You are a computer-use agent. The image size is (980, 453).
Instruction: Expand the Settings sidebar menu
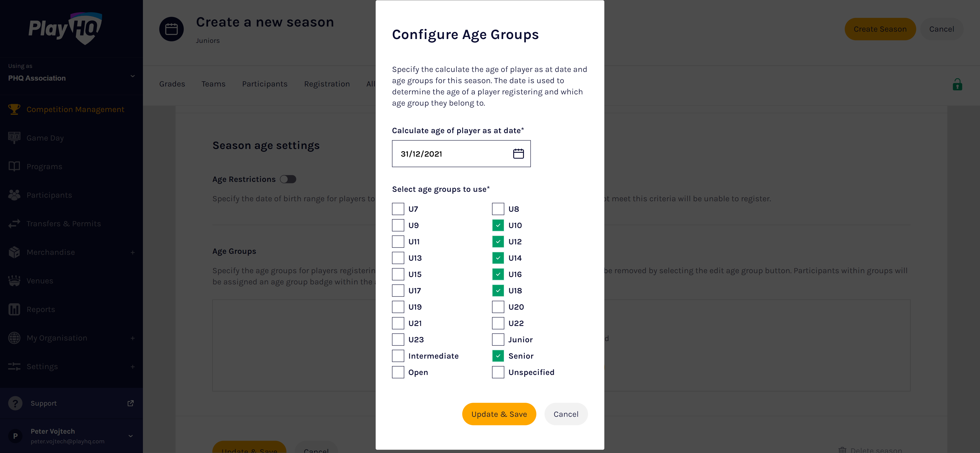pyautogui.click(x=132, y=367)
